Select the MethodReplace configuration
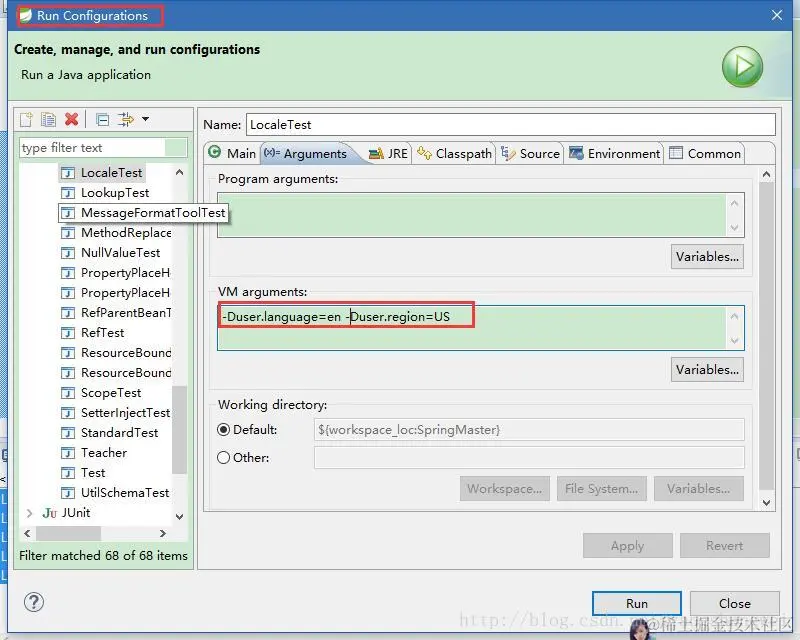The width and height of the screenshot is (800, 640). 126,233
